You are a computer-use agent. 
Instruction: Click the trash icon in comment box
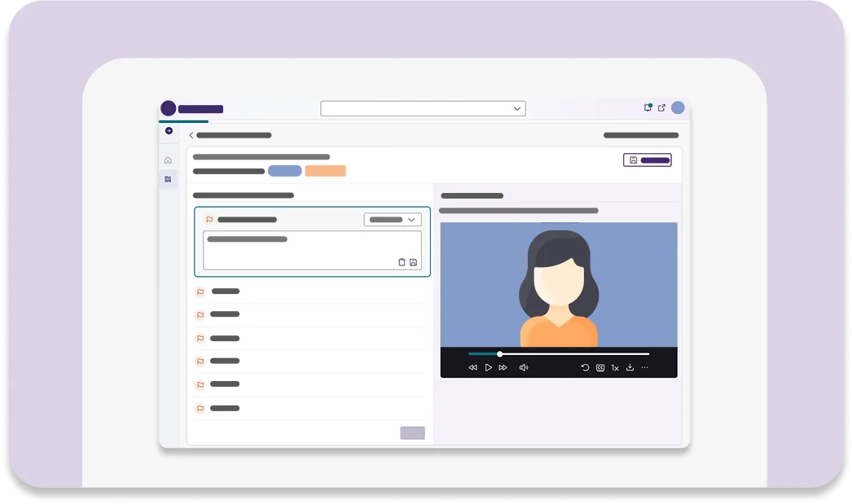coord(402,262)
